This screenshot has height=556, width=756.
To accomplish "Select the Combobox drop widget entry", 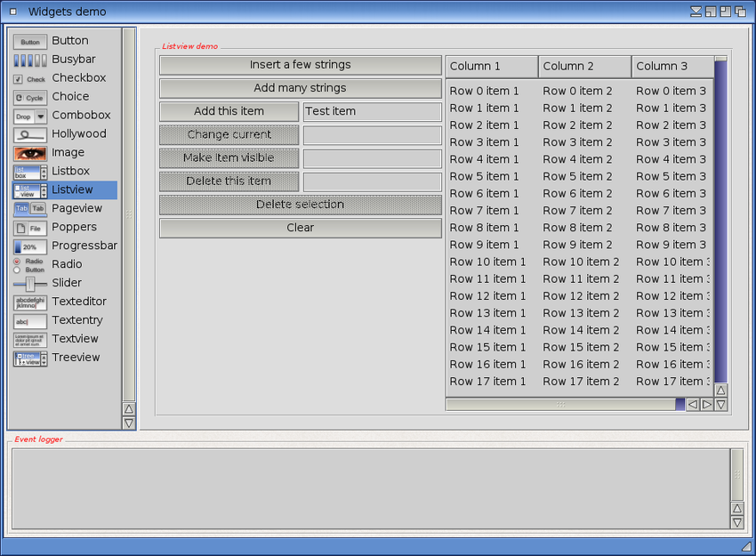I will pos(81,116).
